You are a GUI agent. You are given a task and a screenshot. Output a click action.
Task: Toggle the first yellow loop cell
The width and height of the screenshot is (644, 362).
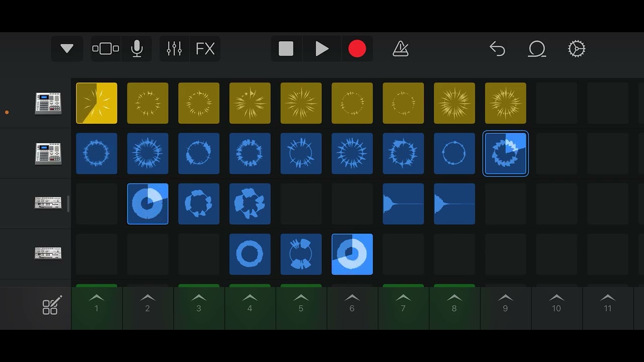pos(97,103)
